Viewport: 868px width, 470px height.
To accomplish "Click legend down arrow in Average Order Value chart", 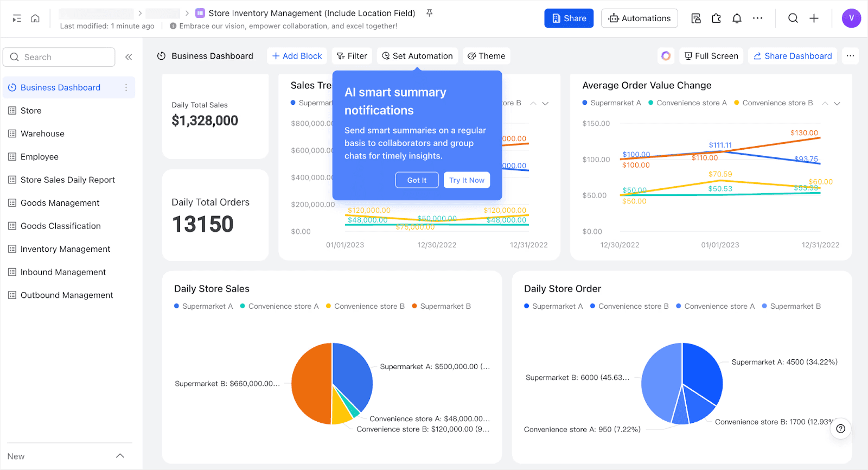I will (837, 103).
